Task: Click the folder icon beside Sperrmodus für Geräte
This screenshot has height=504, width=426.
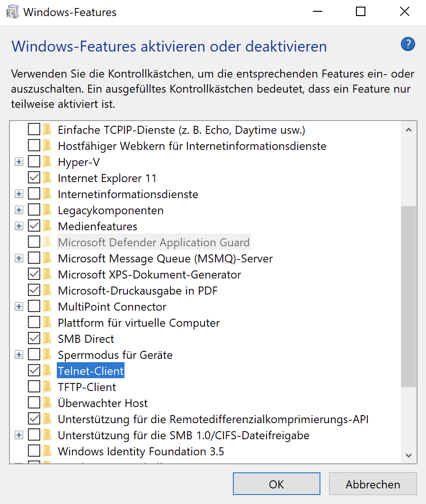Action: [x=47, y=355]
